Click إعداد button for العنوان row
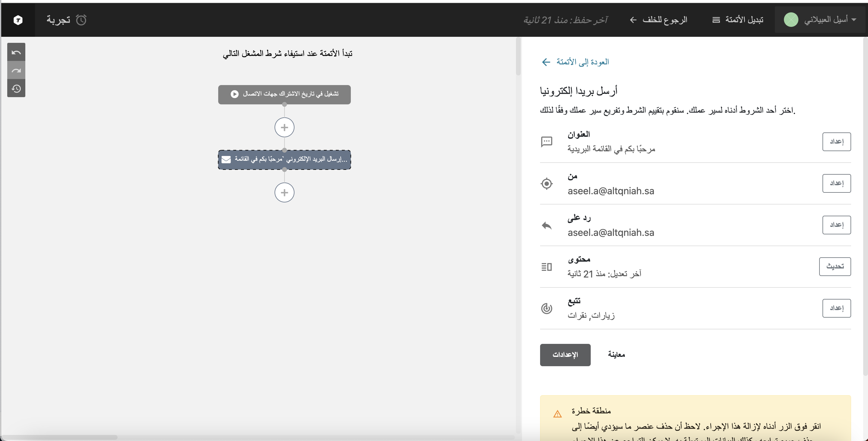The image size is (868, 441). [836, 141]
